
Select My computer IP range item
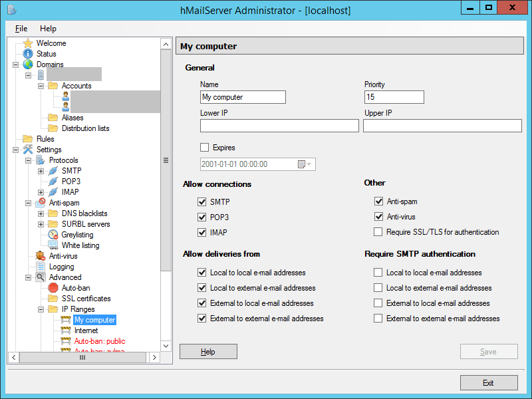(95, 320)
